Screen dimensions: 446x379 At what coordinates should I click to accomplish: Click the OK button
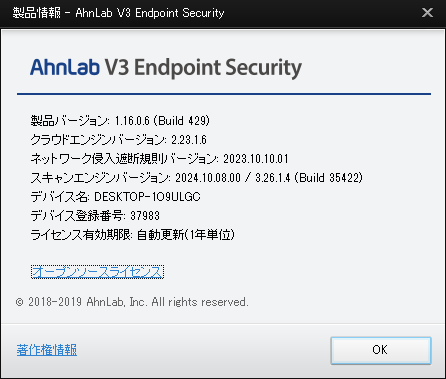(x=381, y=350)
